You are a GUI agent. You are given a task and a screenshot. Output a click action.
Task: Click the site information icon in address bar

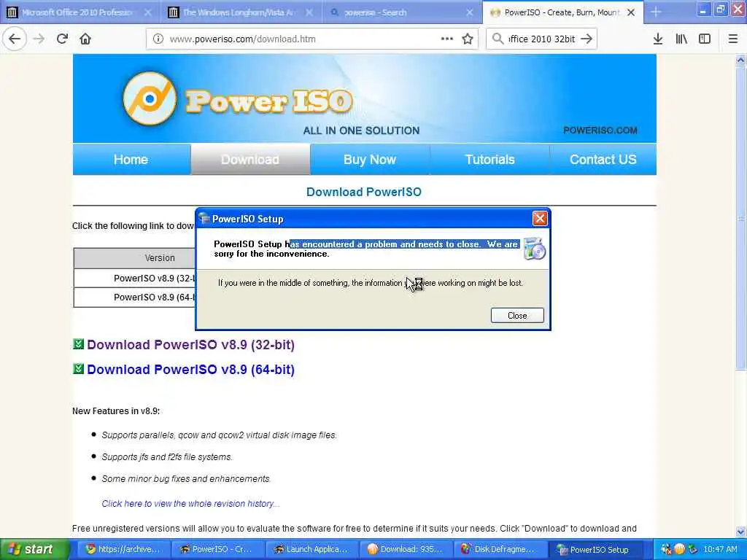(158, 39)
